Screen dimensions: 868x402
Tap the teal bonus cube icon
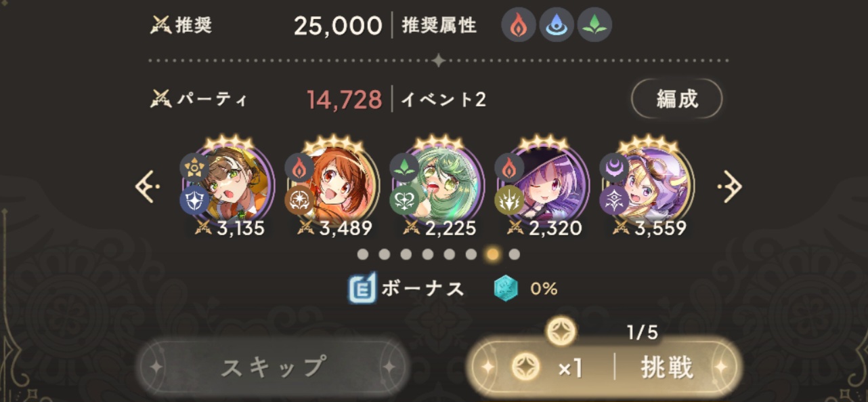tap(506, 289)
